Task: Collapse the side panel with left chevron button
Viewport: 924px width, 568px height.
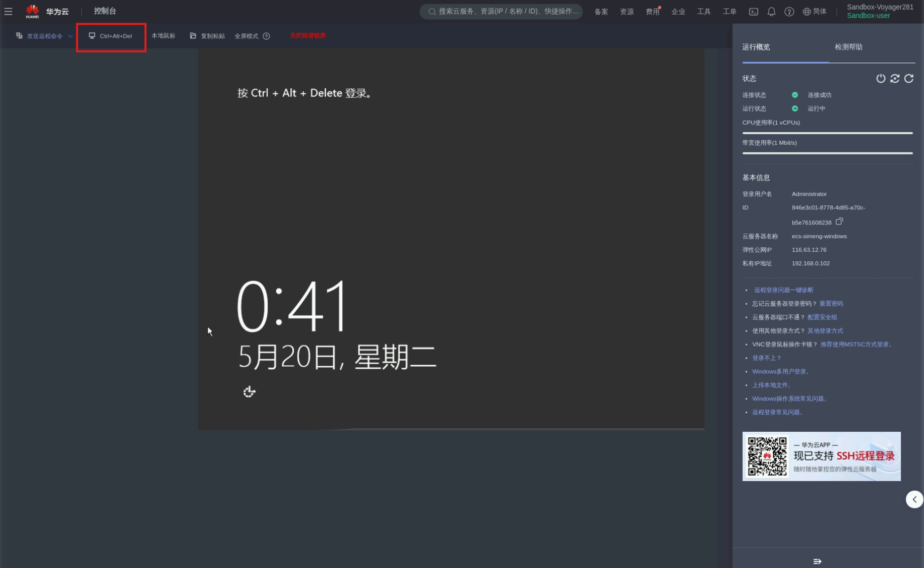Action: click(x=914, y=499)
